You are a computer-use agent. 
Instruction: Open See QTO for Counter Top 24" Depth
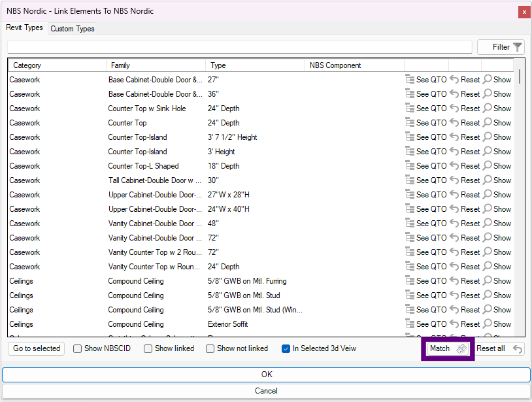[x=426, y=123]
